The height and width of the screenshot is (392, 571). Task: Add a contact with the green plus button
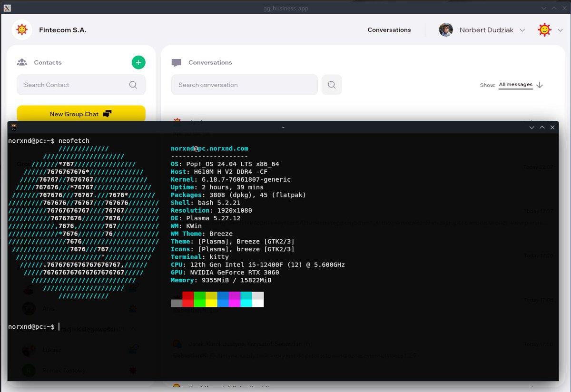(138, 62)
